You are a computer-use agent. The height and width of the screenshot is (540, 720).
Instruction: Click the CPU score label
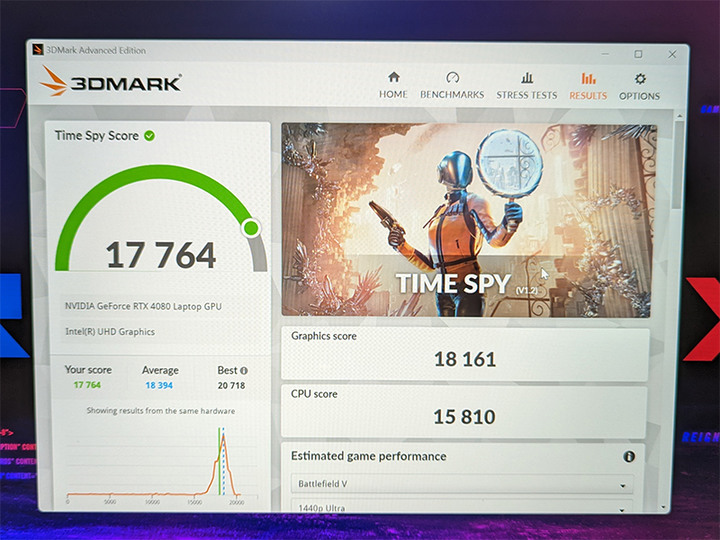314,394
